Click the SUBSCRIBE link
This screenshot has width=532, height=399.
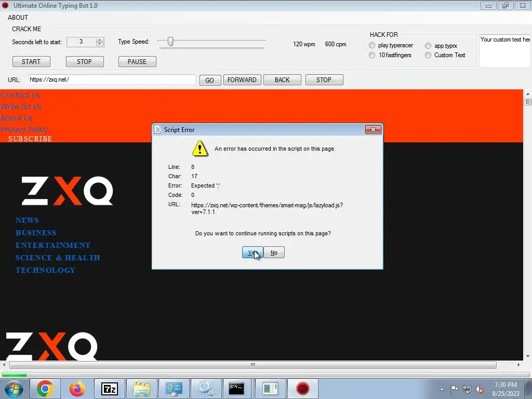tap(30, 139)
